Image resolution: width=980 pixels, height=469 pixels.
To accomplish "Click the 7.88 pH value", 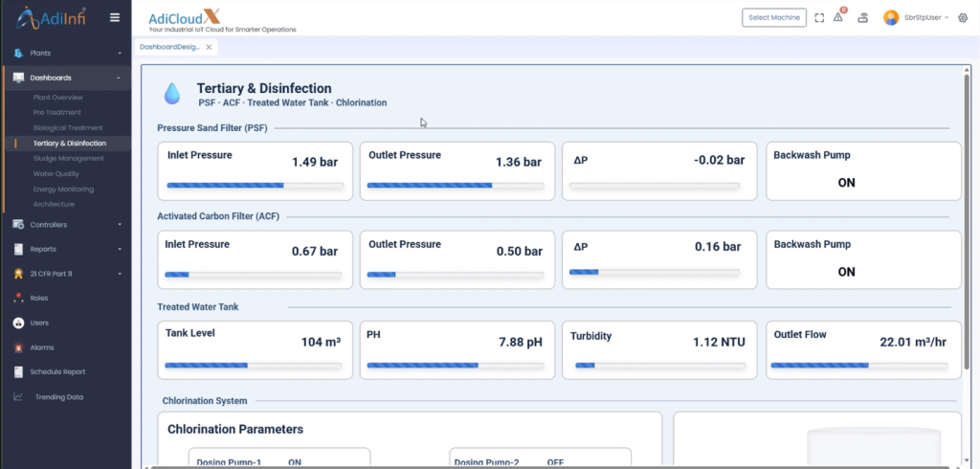I will click(520, 342).
